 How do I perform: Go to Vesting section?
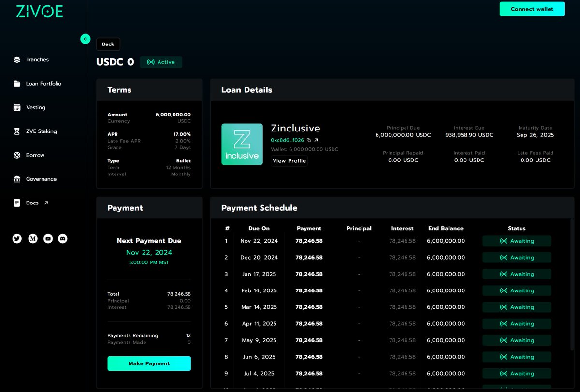pyautogui.click(x=36, y=107)
